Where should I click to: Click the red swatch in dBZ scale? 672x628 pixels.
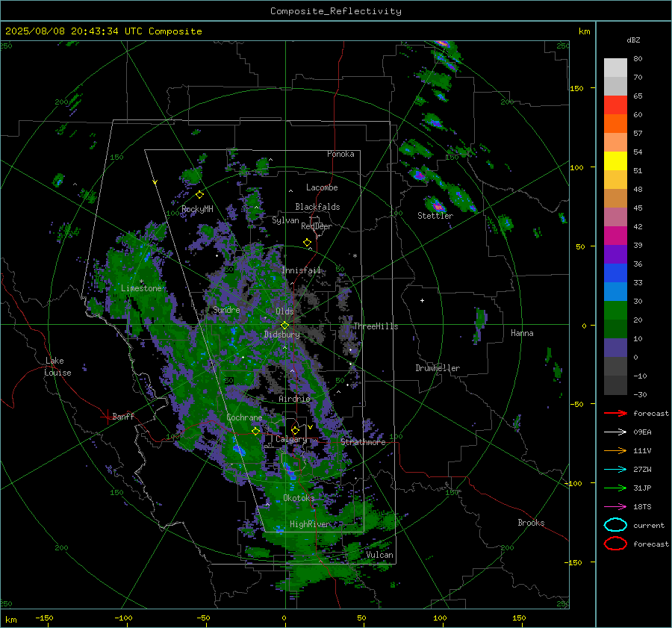point(615,105)
